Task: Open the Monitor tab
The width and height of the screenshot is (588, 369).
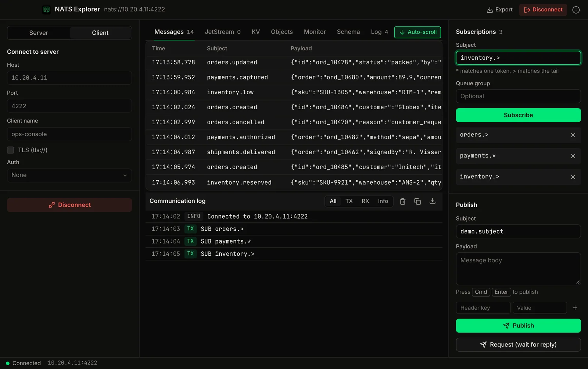Action: 315,32
